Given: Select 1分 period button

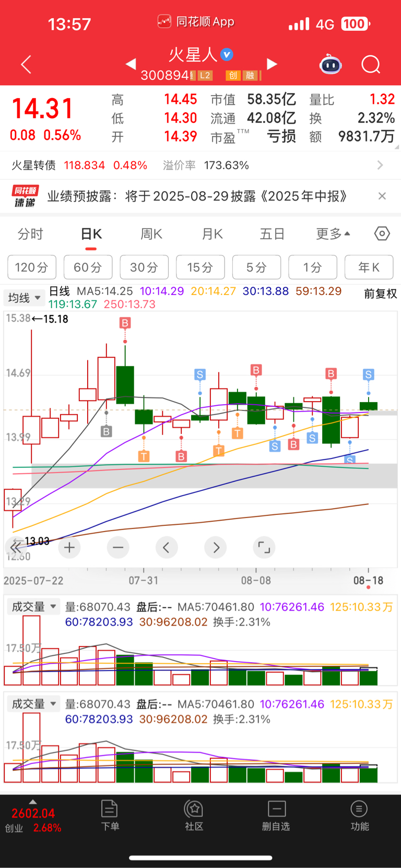Looking at the screenshot, I should point(313,267).
